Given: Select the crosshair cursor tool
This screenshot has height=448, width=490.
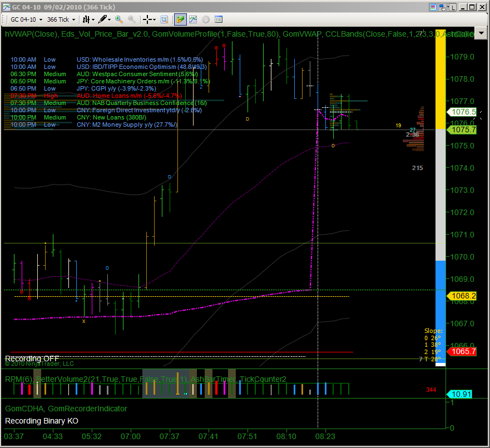Looking at the screenshot, I should pyautogui.click(x=147, y=19).
